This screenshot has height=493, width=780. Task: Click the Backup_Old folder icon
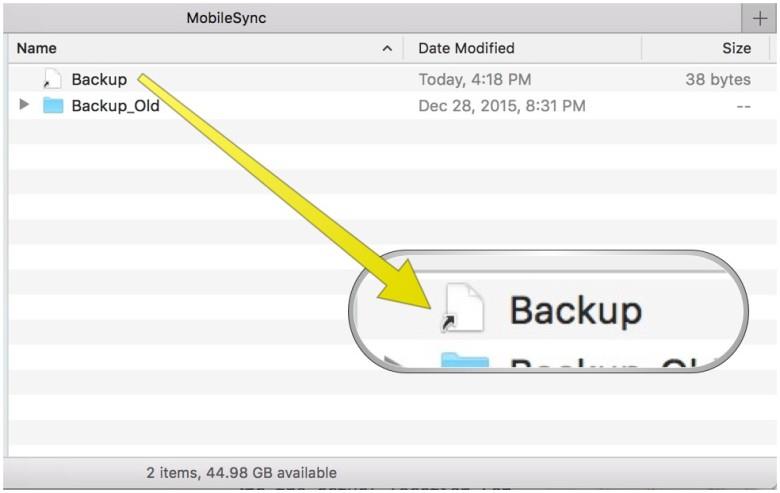53,105
